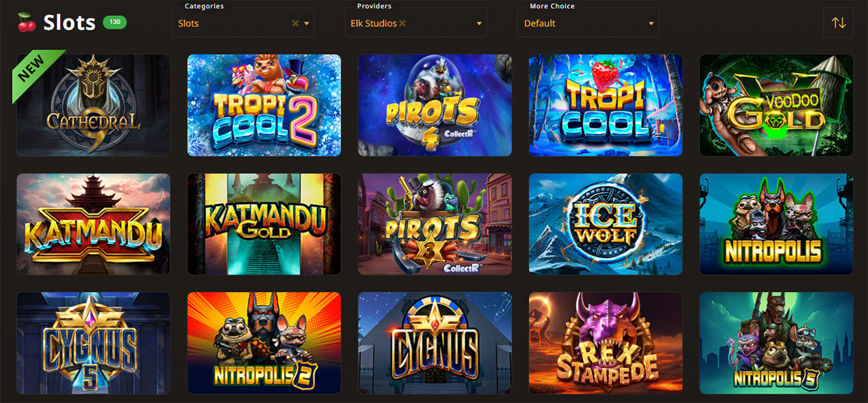
Task: Launch the Nitropolis 2 game tile
Action: 264,343
